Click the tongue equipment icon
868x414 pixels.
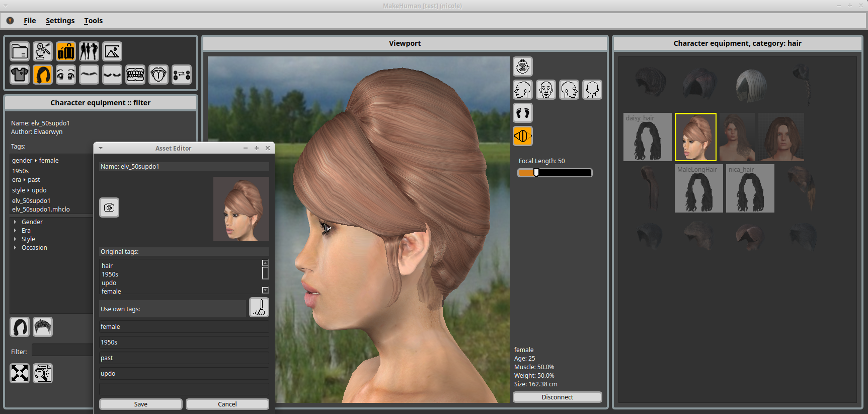point(159,75)
